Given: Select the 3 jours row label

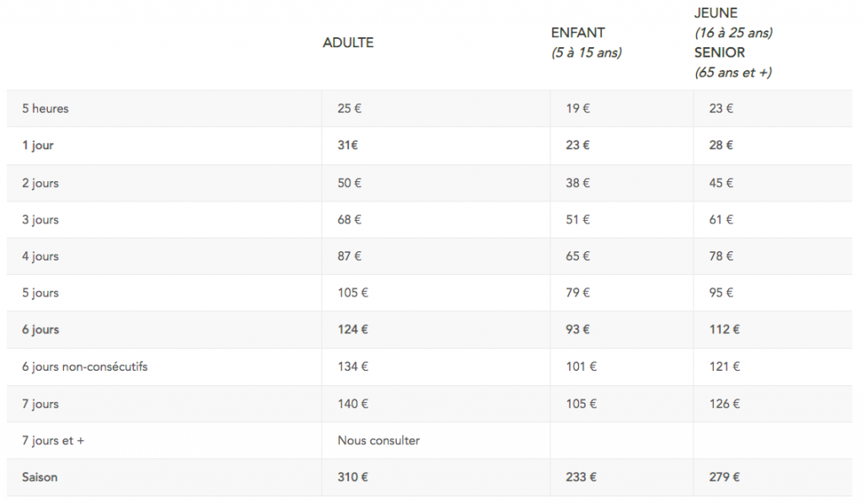Looking at the screenshot, I should [x=40, y=220].
